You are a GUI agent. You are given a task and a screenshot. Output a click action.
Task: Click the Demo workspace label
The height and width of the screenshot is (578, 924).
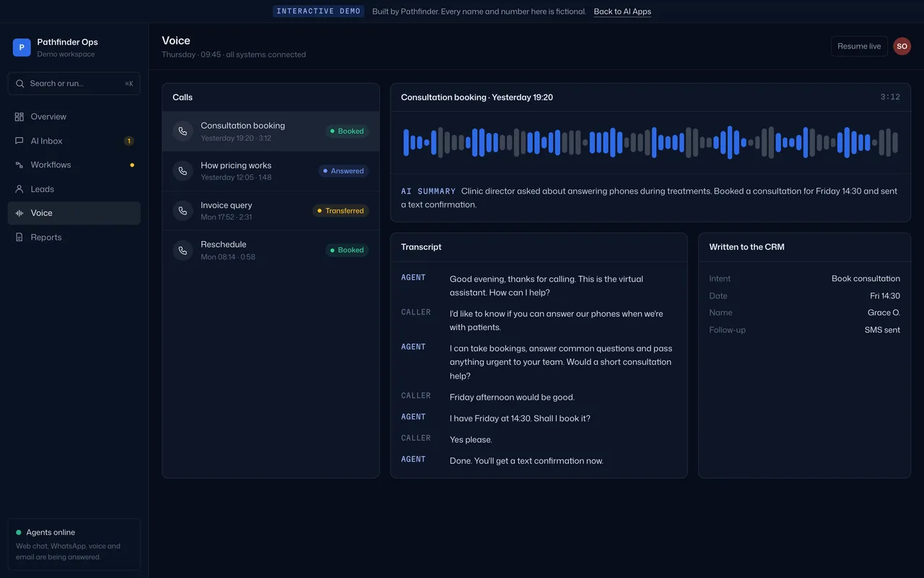[66, 54]
